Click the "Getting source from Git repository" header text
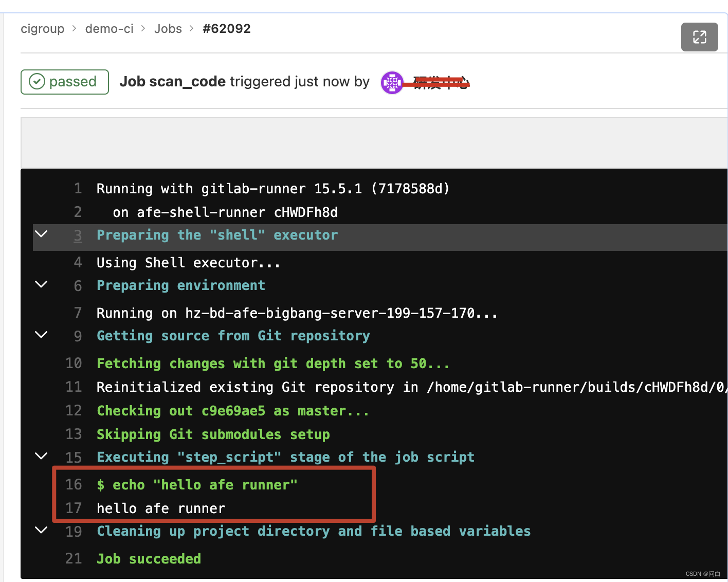Viewport: 728px width, 582px height. pos(233,336)
